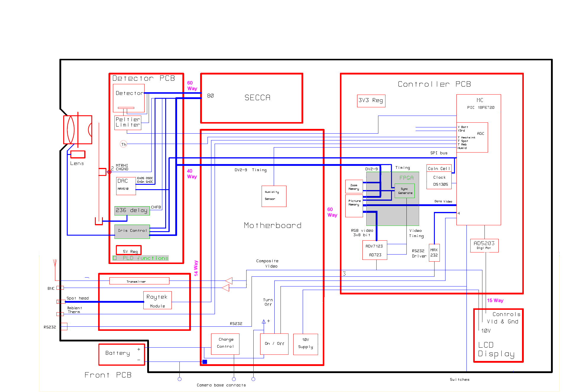
Task: Select the On / Off box
Action: click(274, 344)
